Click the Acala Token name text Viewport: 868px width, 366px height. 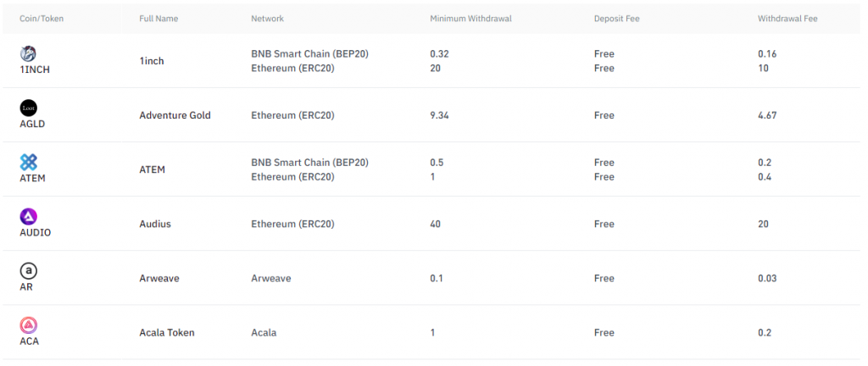click(167, 332)
